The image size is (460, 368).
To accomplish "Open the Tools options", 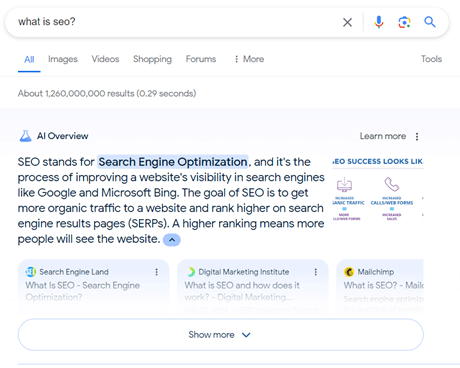I will click(x=431, y=59).
